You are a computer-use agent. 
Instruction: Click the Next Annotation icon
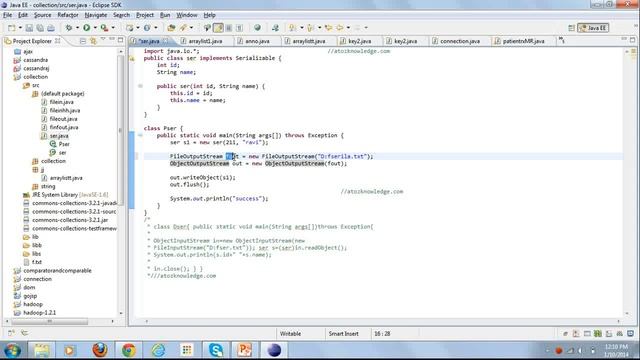click(x=293, y=28)
